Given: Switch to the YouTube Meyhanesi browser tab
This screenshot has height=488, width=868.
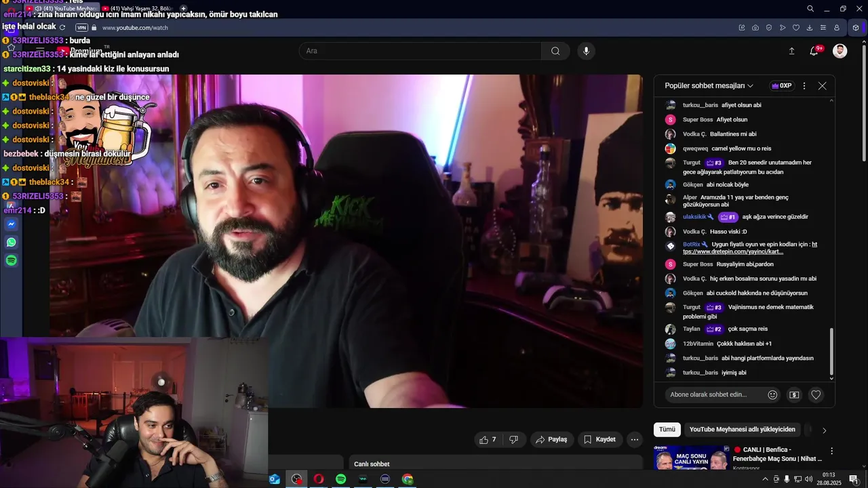Looking at the screenshot, I should point(63,8).
